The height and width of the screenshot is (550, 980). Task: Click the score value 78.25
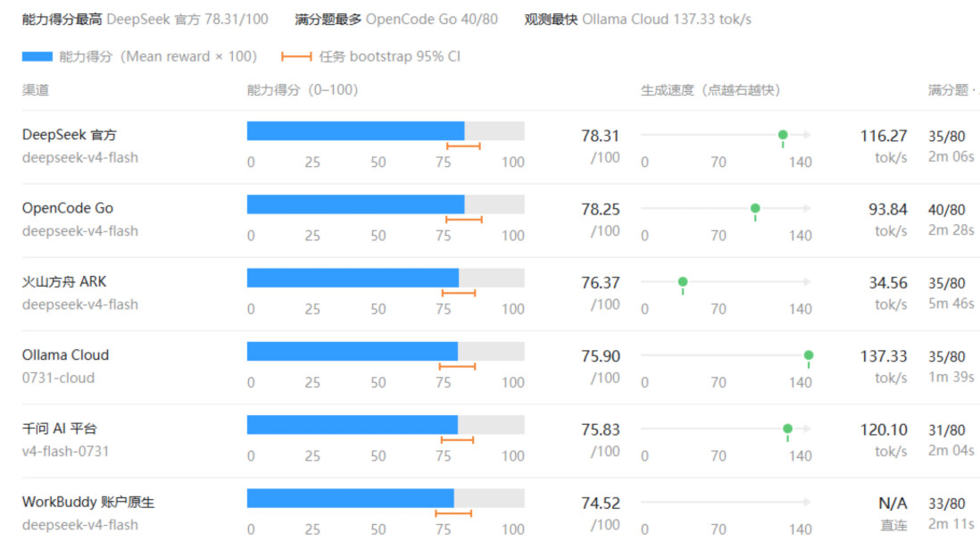[600, 209]
